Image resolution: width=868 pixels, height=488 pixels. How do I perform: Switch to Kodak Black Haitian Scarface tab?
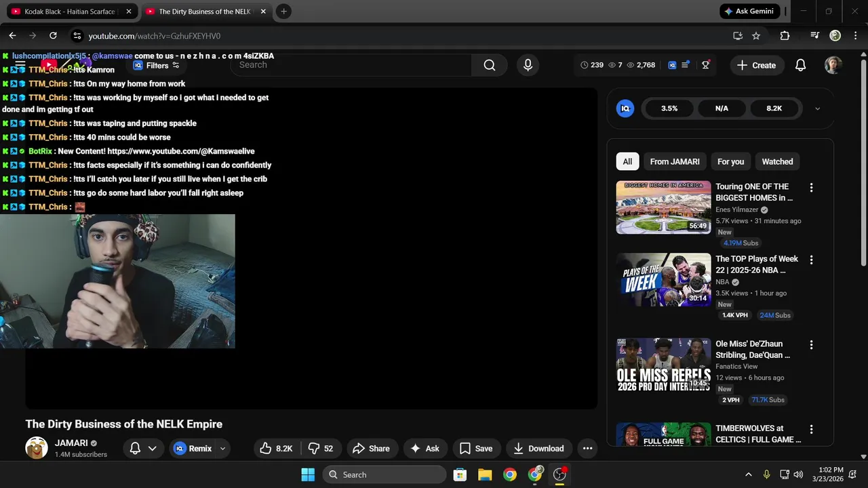pos(71,12)
